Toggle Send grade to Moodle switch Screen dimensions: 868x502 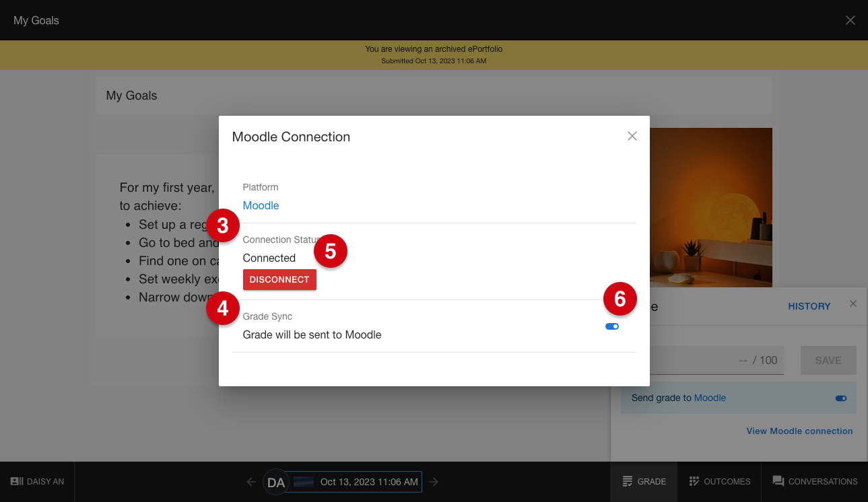(840, 398)
